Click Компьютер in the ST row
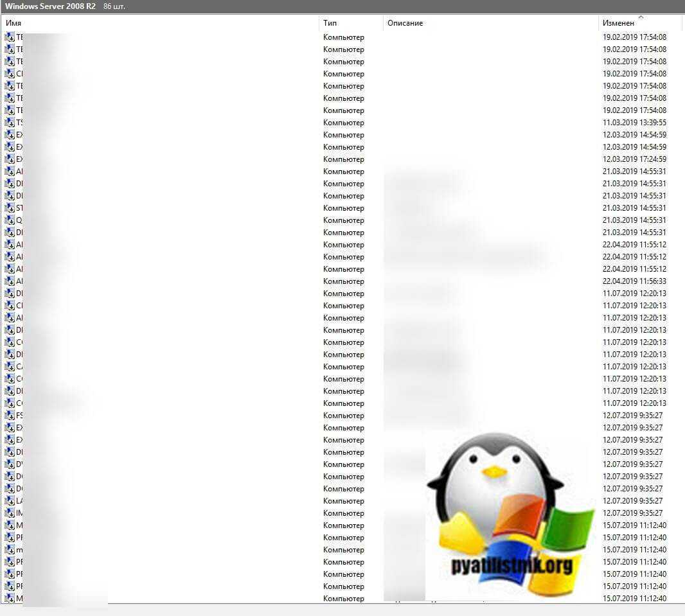The width and height of the screenshot is (685, 616). [x=343, y=209]
